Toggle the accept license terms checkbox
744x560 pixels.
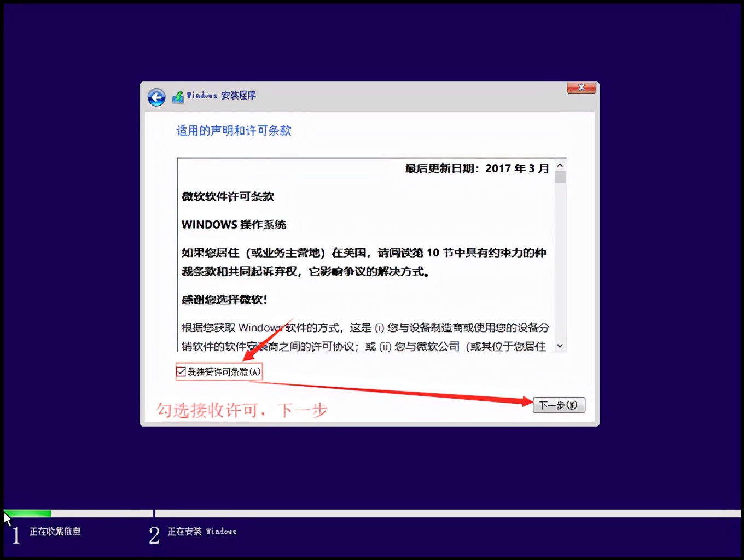[181, 371]
